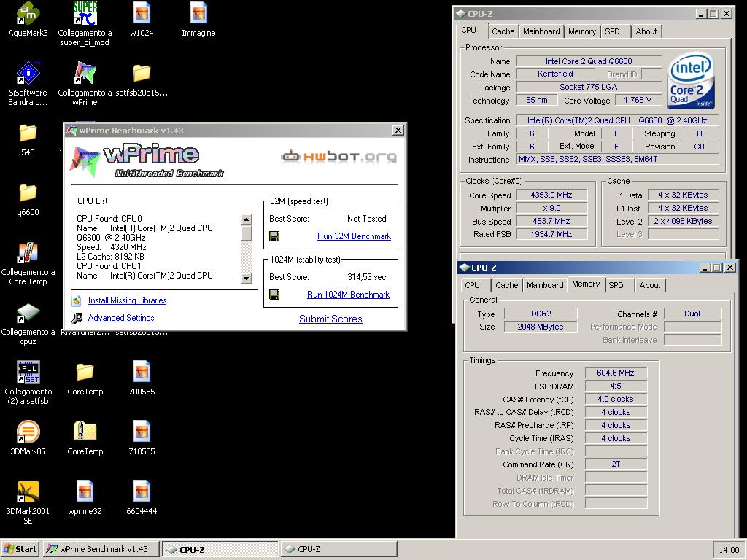Save the 32M score via floppy icon

274,236
